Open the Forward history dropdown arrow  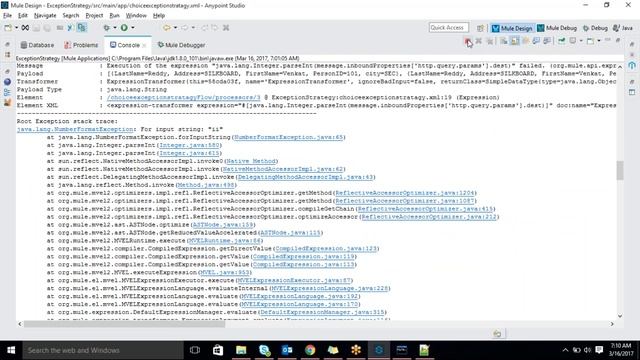coord(193,28)
